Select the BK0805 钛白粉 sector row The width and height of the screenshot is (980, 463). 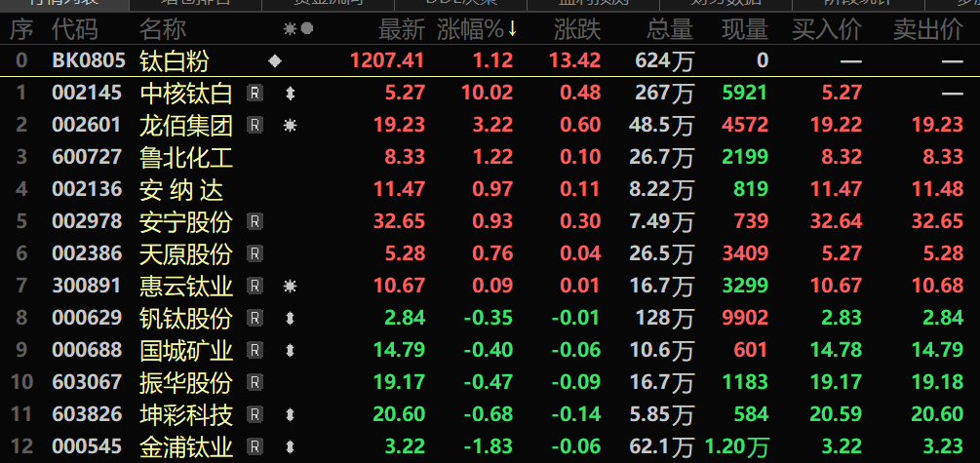click(89, 61)
